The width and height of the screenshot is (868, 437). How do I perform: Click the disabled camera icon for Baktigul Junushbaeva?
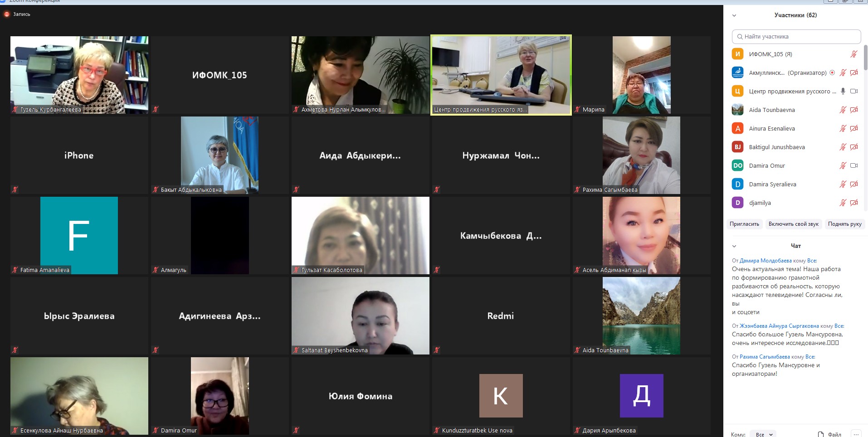(853, 147)
